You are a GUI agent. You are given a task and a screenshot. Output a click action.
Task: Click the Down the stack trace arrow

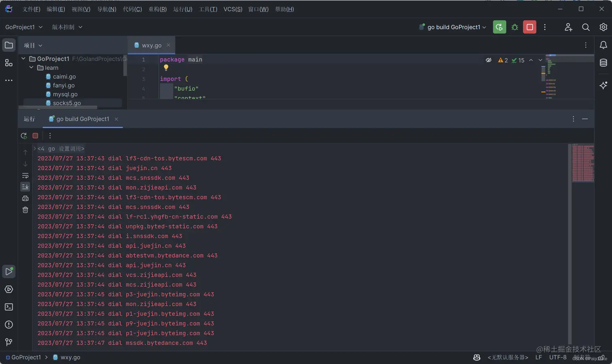tap(25, 164)
